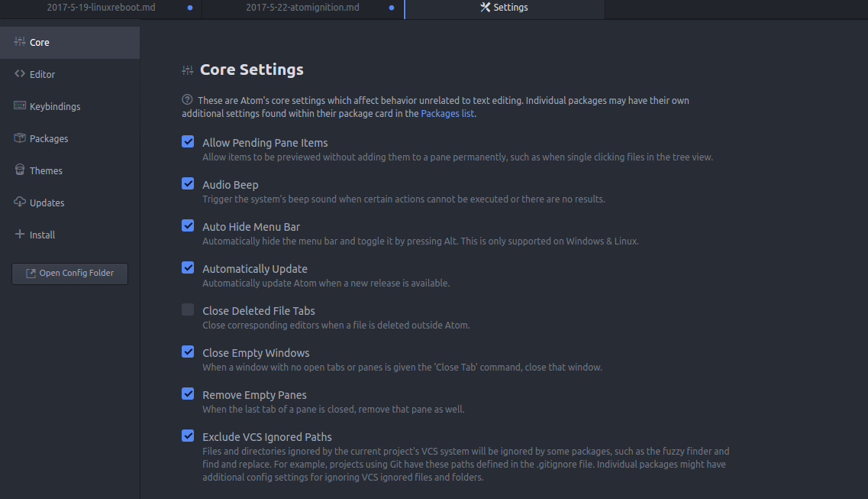Click the Editor code brackets icon

click(x=20, y=73)
